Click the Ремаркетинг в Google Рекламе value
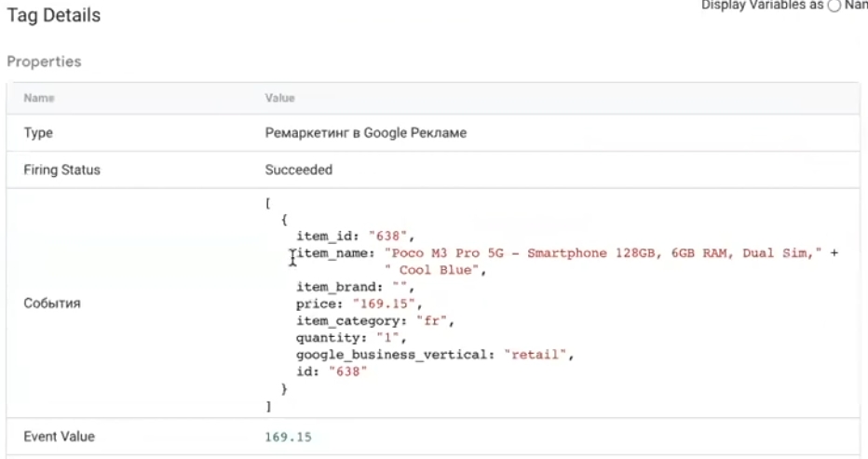The image size is (868, 459). [x=365, y=133]
